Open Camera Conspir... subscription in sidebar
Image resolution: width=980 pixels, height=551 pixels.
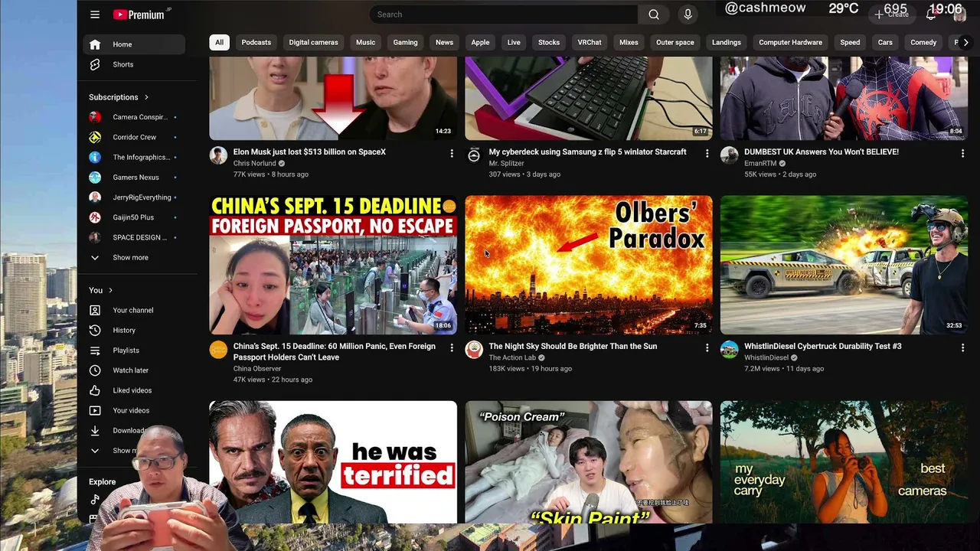[134, 117]
